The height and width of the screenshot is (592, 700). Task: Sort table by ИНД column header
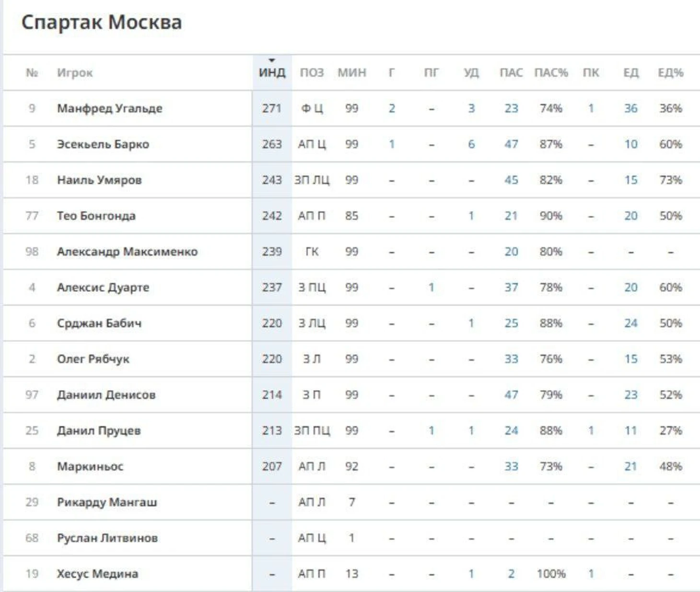272,72
